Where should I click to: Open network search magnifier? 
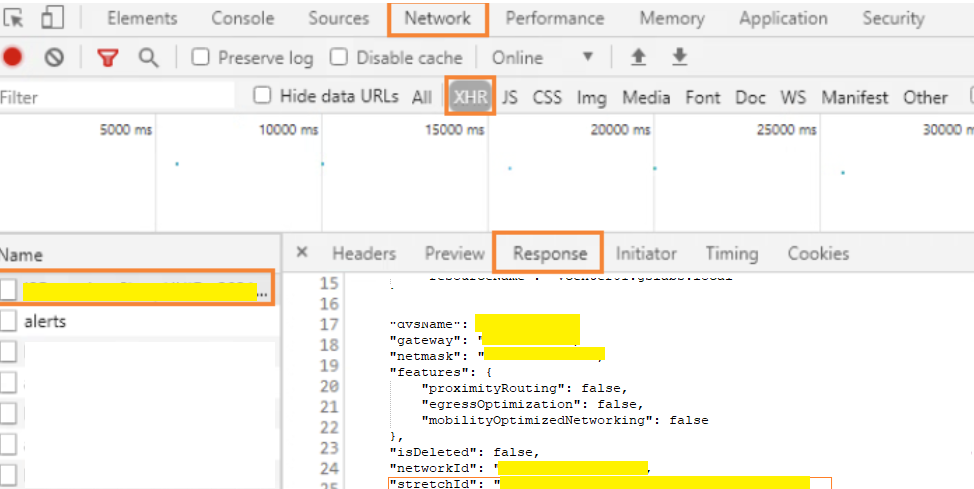[148, 58]
